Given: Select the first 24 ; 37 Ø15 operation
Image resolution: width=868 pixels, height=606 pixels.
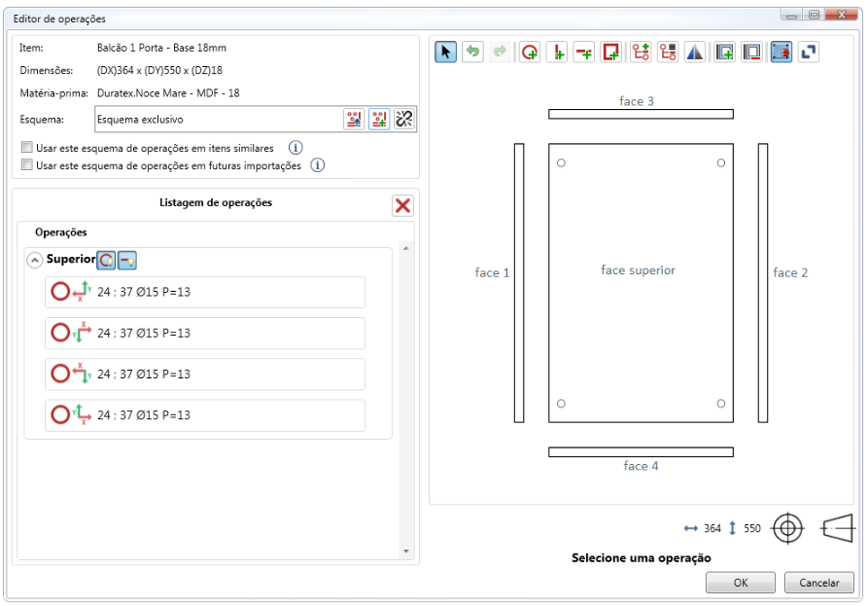Looking at the screenshot, I should pyautogui.click(x=205, y=292).
